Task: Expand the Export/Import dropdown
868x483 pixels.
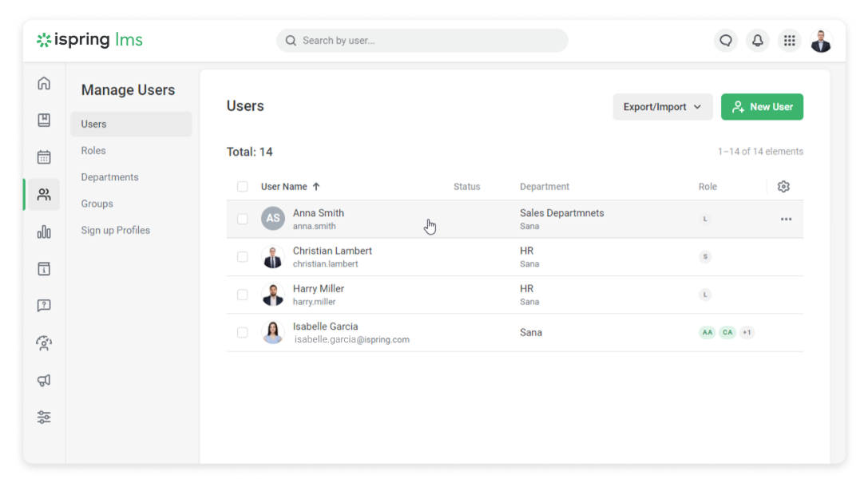Action: pyautogui.click(x=662, y=107)
